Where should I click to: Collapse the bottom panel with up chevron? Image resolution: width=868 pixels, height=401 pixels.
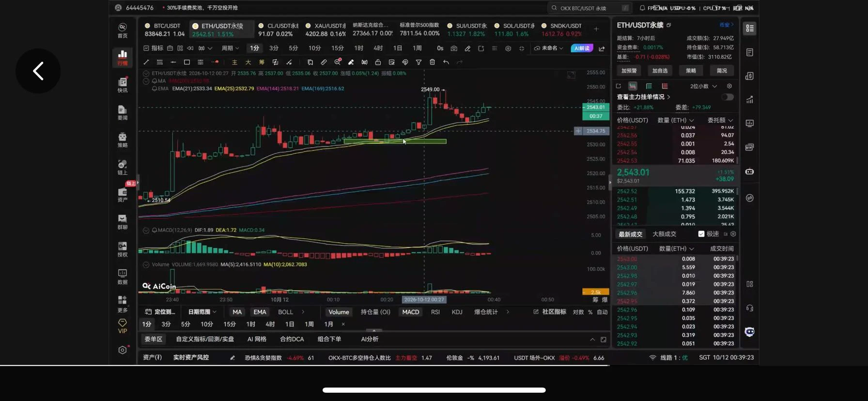(592, 339)
